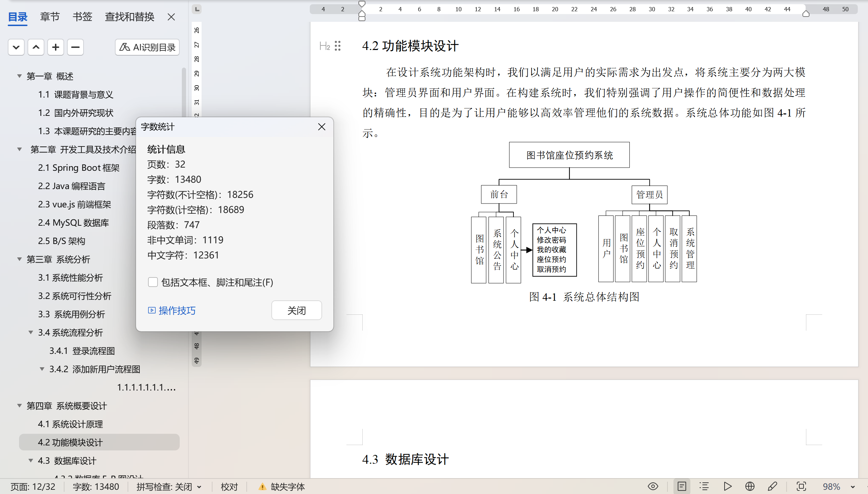Collapse the 第一章 概述 tree node

point(19,76)
